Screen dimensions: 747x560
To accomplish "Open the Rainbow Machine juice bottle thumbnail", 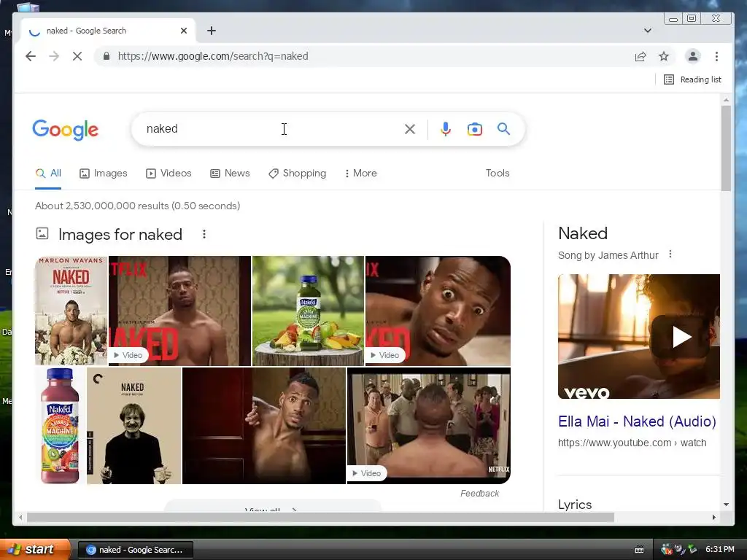I will 60,426.
